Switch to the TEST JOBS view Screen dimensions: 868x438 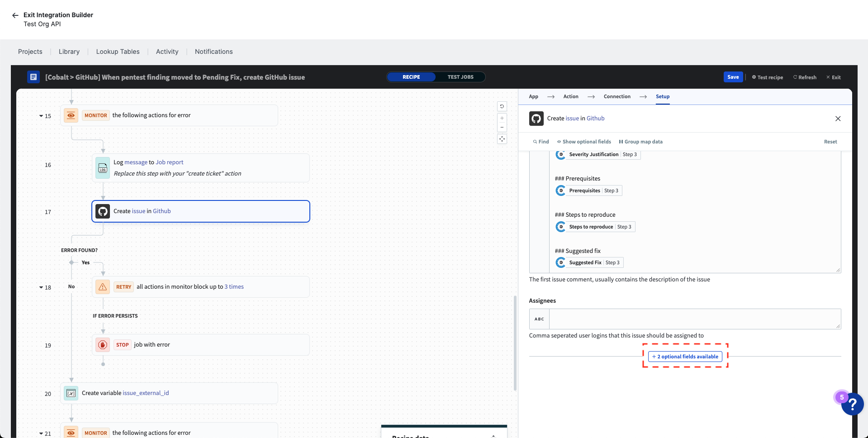click(x=460, y=77)
